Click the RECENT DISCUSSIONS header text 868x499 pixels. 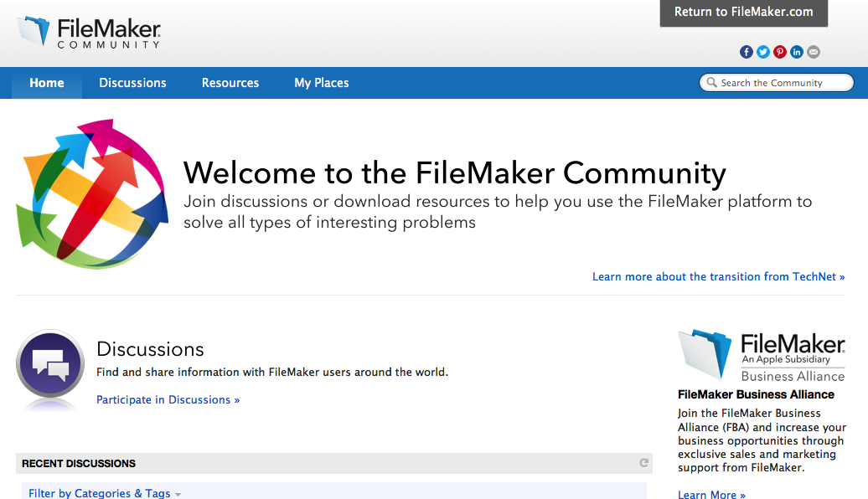click(79, 464)
